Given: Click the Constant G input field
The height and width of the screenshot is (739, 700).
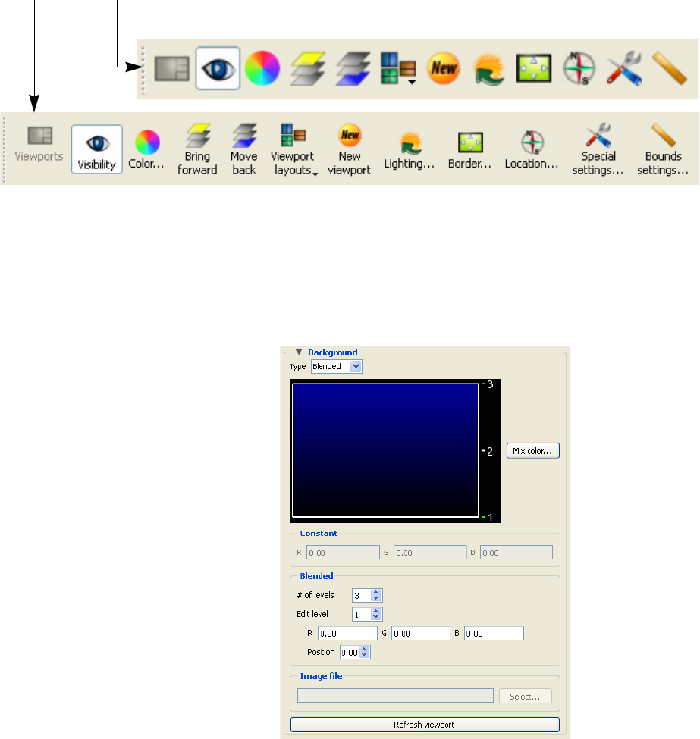Looking at the screenshot, I should (430, 553).
